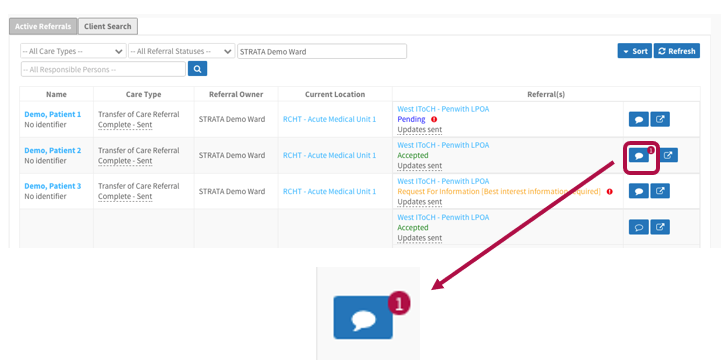Click Complete - Sent for Patient 2

coord(125,161)
